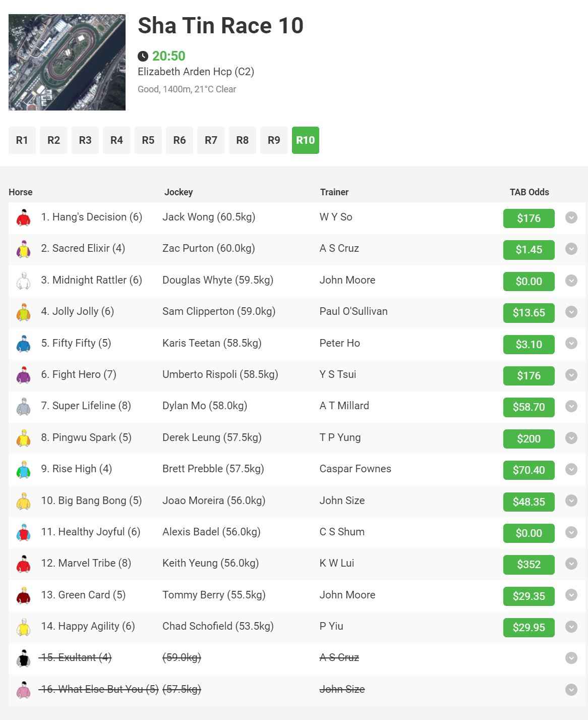Click Sacred Elixir jockey silk icon
588x720 pixels.
coord(23,249)
